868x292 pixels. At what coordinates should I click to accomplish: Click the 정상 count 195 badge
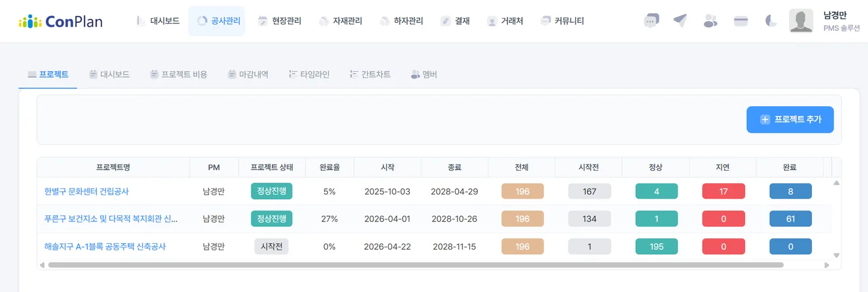[x=656, y=246]
